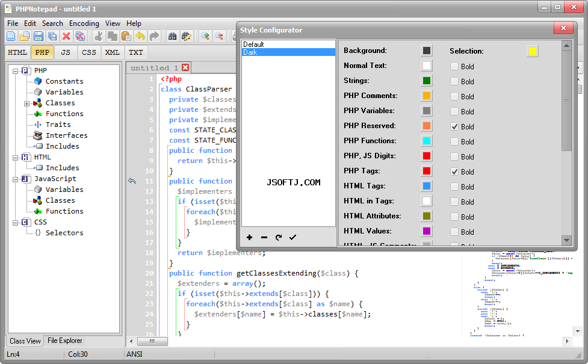Select the Default style in list
This screenshot has width=588, height=364.
pos(288,45)
